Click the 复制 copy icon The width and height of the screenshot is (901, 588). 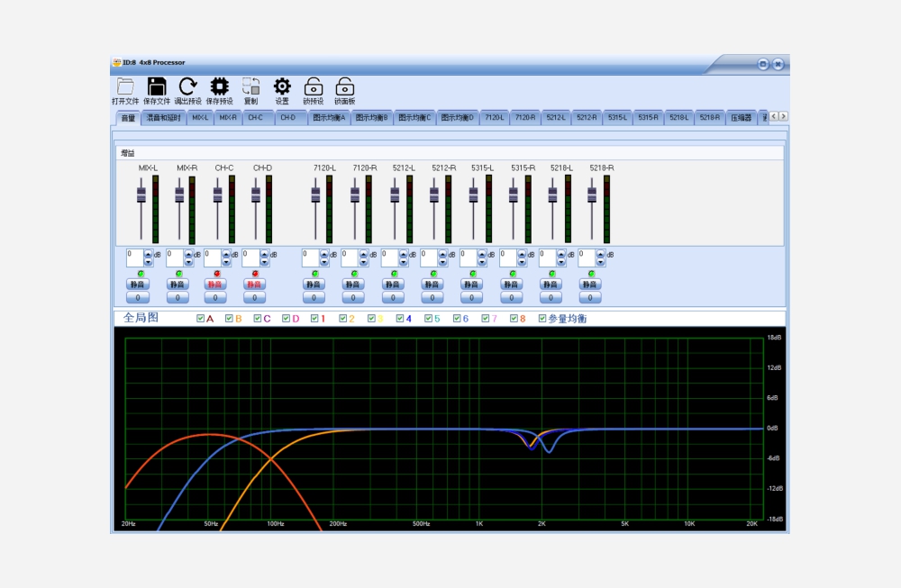[250, 86]
